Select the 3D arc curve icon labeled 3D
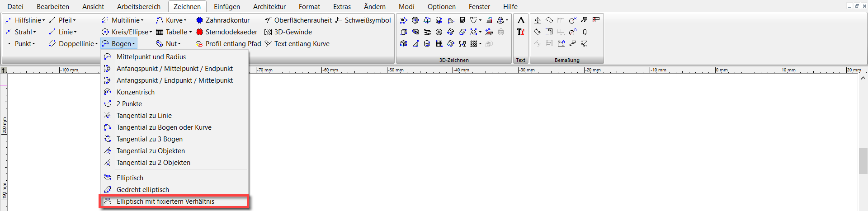868x211 pixels. (473, 32)
